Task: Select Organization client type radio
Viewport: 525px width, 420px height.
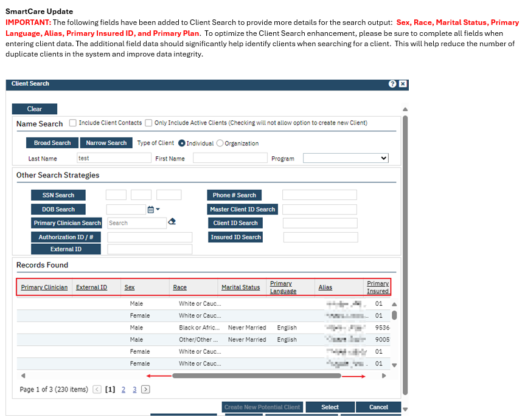Action: [x=220, y=143]
